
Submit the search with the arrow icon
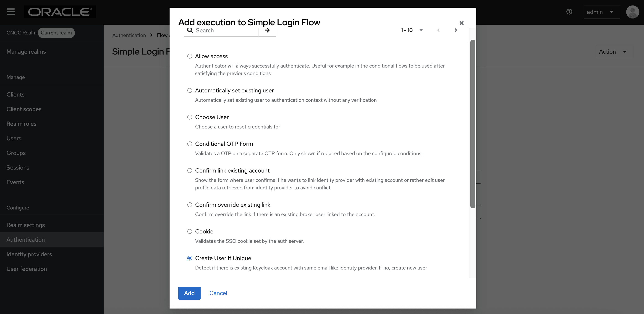267,30
